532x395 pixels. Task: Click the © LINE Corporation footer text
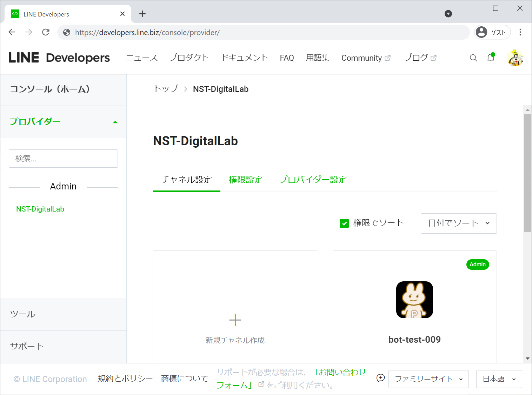[50, 379]
